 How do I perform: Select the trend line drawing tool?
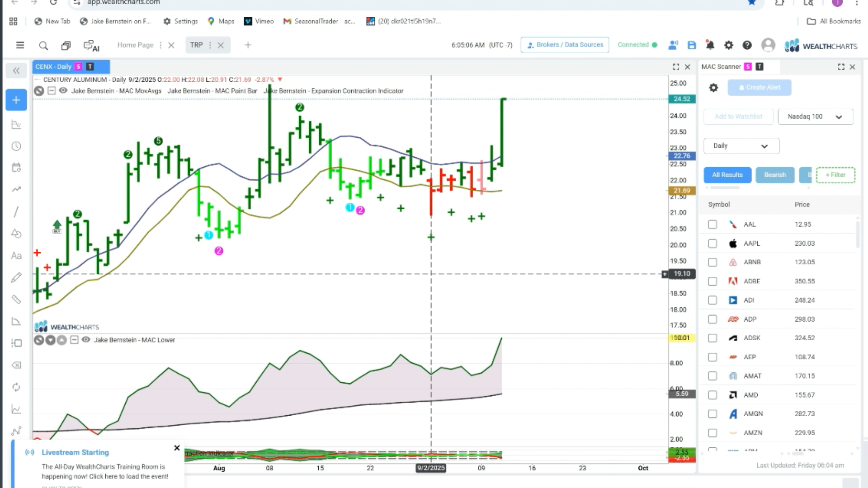pos(16,189)
